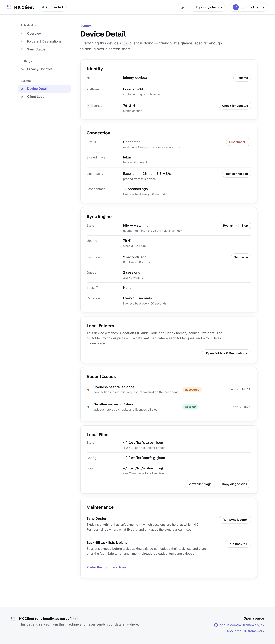Viewport: 275px width, 644px height.
Task: Click the Idle — watching state value
Action: (x=136, y=225)
